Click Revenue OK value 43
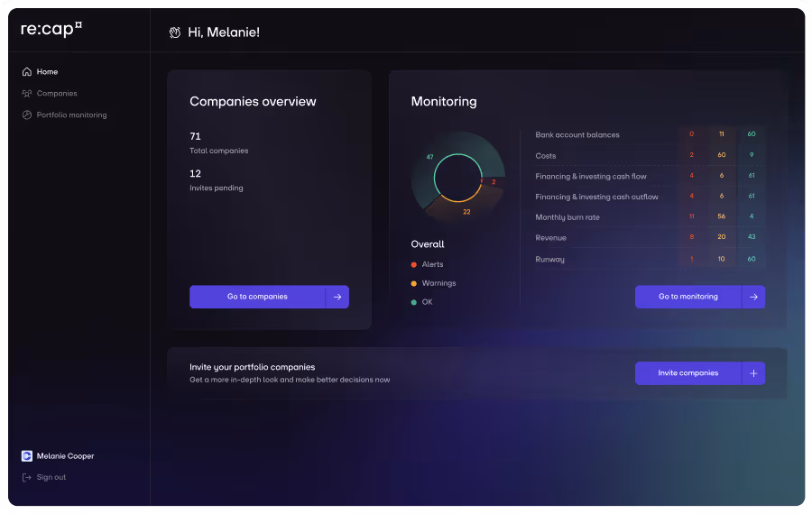This screenshot has height=514, width=812. tap(752, 237)
